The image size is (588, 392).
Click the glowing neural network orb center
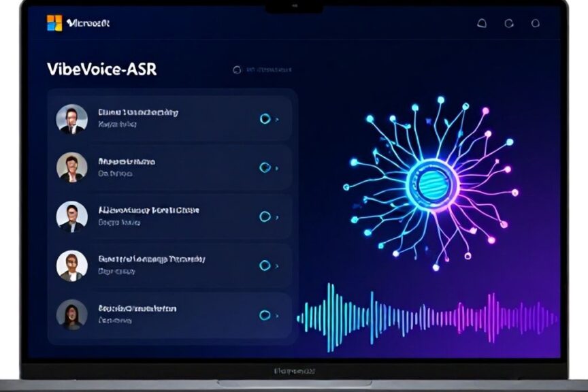click(x=432, y=183)
